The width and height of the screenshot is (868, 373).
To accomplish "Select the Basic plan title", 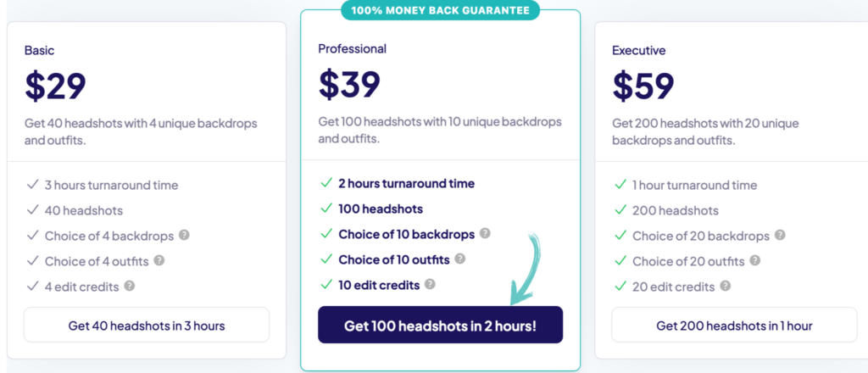I will coord(39,50).
